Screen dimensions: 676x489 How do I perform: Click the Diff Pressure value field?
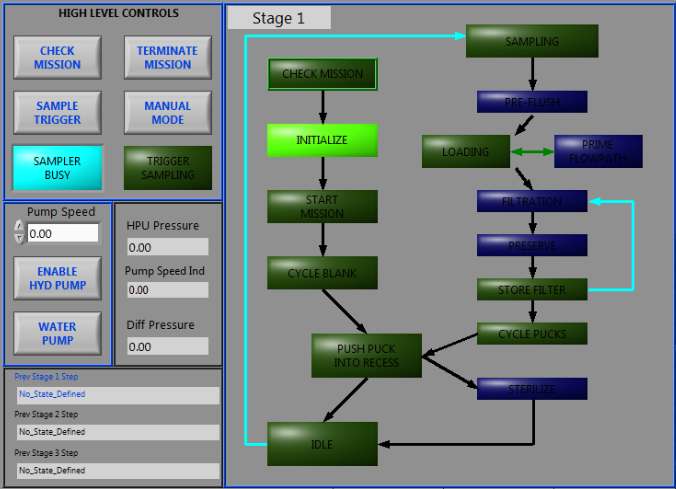click(x=167, y=346)
